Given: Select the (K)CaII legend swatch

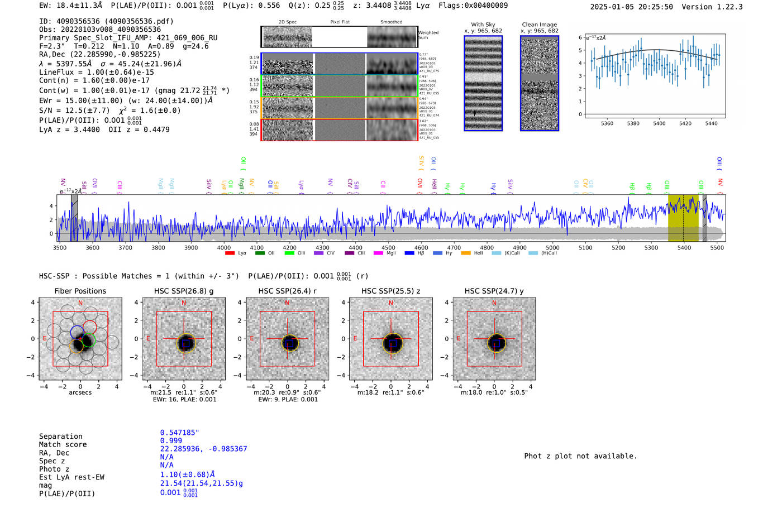Looking at the screenshot, I should click(x=497, y=253).
